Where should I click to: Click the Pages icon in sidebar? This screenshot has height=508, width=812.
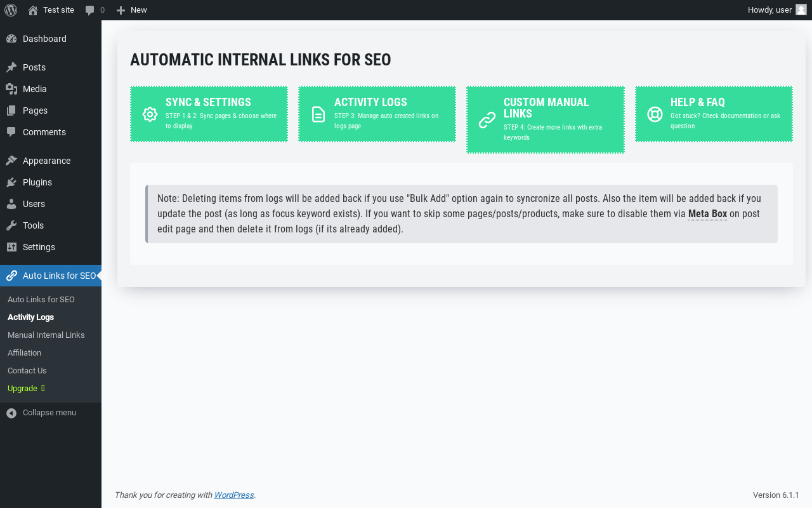tap(11, 110)
